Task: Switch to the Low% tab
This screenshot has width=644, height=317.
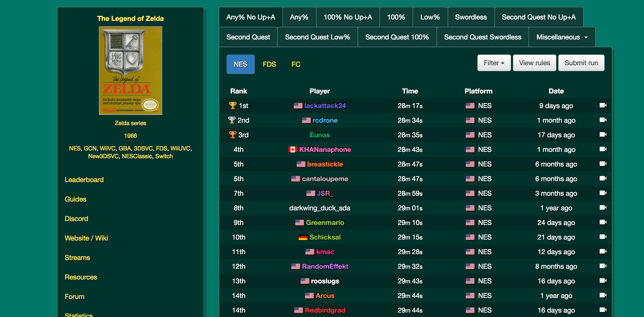Action: (x=430, y=17)
